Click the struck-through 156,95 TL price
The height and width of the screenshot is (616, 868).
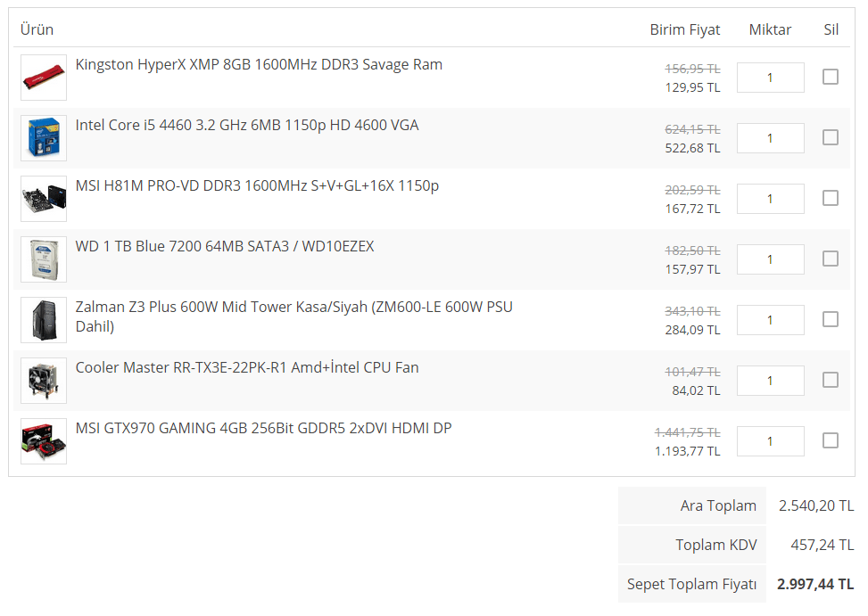click(x=692, y=69)
